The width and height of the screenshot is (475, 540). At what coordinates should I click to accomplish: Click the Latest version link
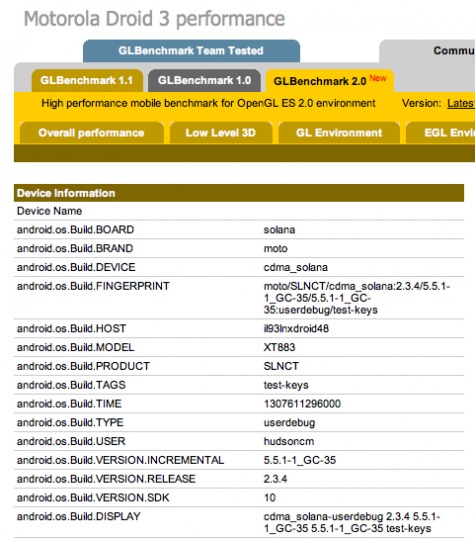point(461,103)
